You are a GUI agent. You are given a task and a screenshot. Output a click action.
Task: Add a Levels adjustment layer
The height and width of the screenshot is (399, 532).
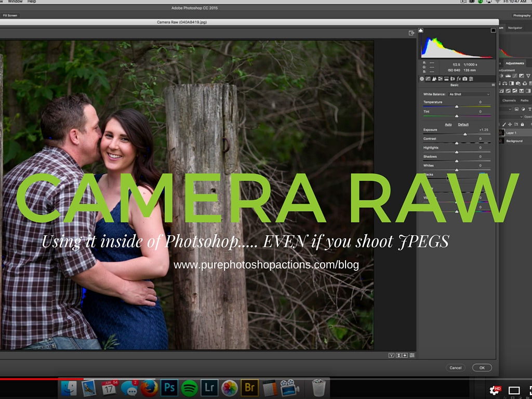tap(508, 76)
